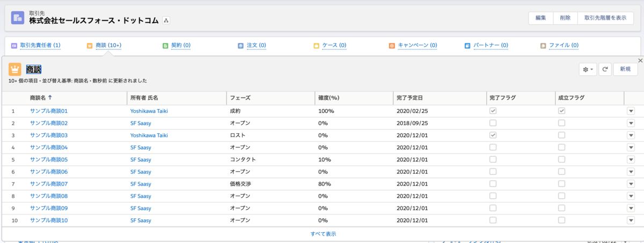Image resolution: width=644 pixels, height=243 pixels.
Task: Open ケース (0) related list
Action: click(334, 46)
